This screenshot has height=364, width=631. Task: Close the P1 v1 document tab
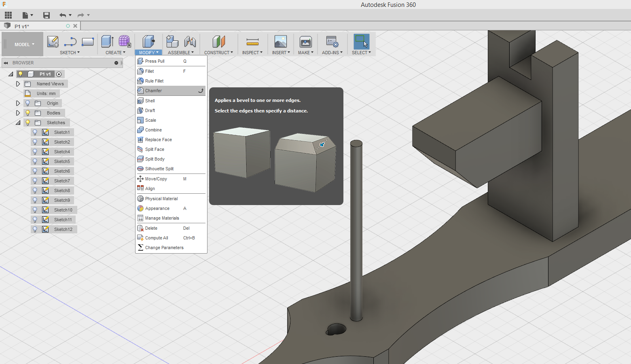pos(75,26)
